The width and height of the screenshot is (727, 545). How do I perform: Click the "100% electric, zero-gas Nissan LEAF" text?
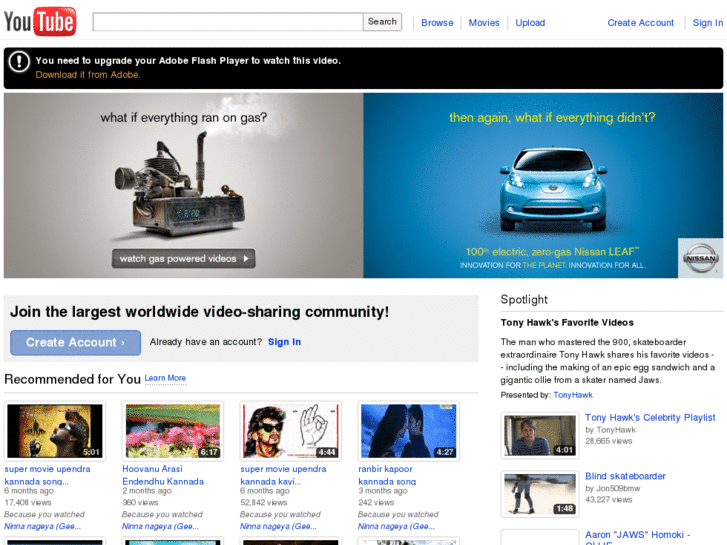[552, 252]
